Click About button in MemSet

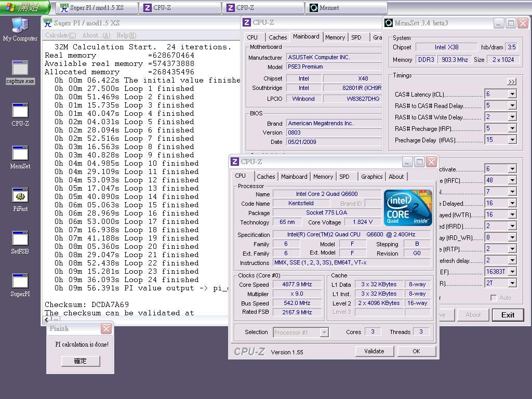click(x=473, y=315)
